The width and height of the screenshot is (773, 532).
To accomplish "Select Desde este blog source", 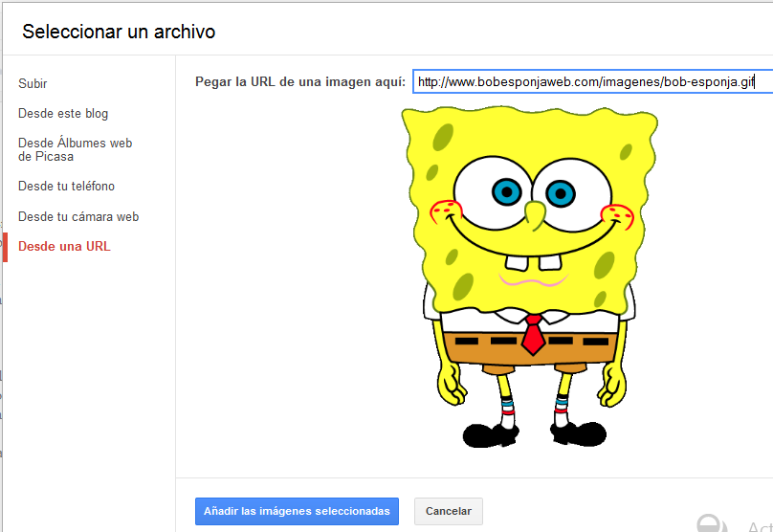I will coord(63,114).
